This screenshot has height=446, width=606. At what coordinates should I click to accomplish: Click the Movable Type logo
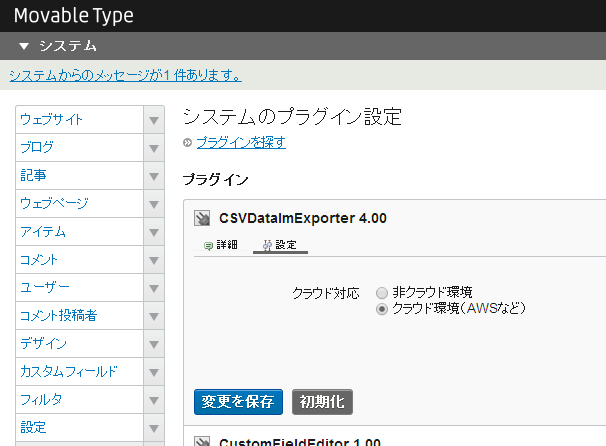(74, 16)
